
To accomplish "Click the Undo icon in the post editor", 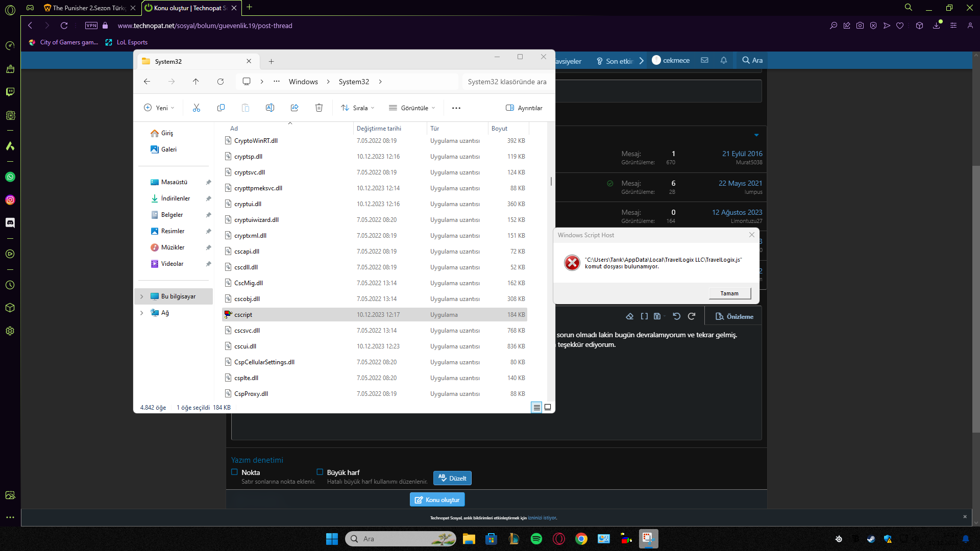I will pyautogui.click(x=676, y=316).
